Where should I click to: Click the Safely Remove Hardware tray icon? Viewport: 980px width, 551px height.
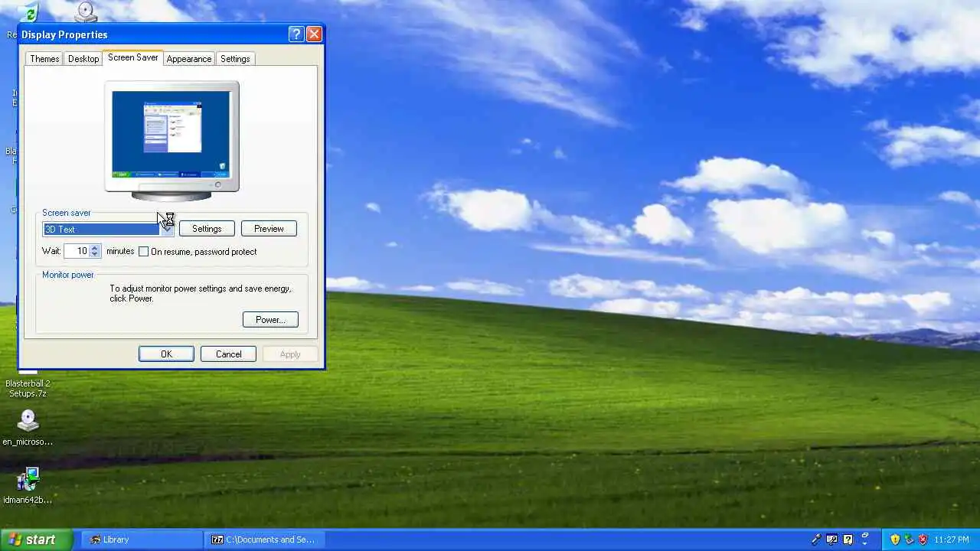(x=909, y=540)
